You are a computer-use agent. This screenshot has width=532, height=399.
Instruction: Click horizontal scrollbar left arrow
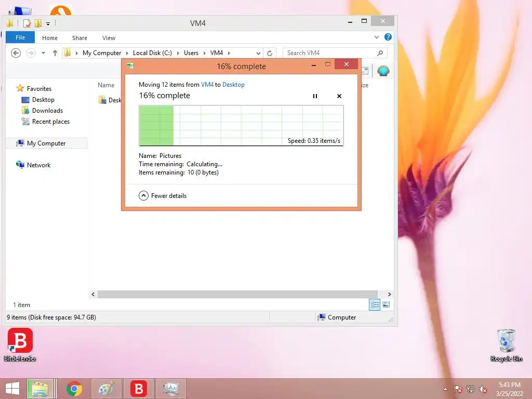pyautogui.click(x=93, y=294)
